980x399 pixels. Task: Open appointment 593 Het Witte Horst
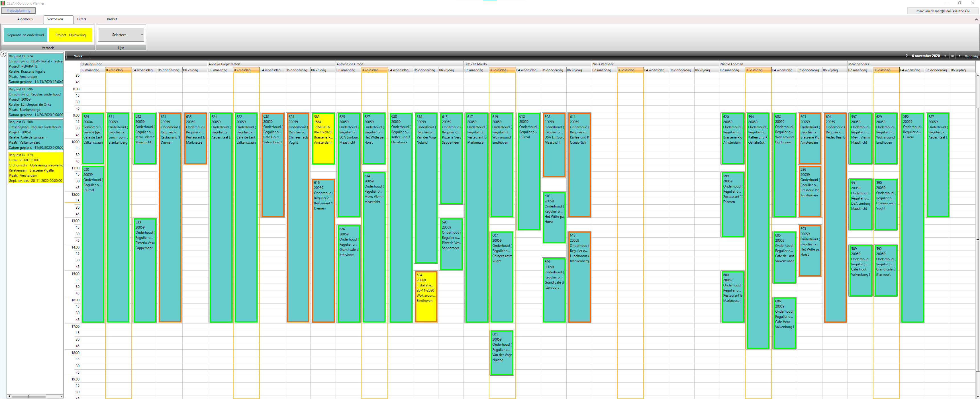coord(810,251)
